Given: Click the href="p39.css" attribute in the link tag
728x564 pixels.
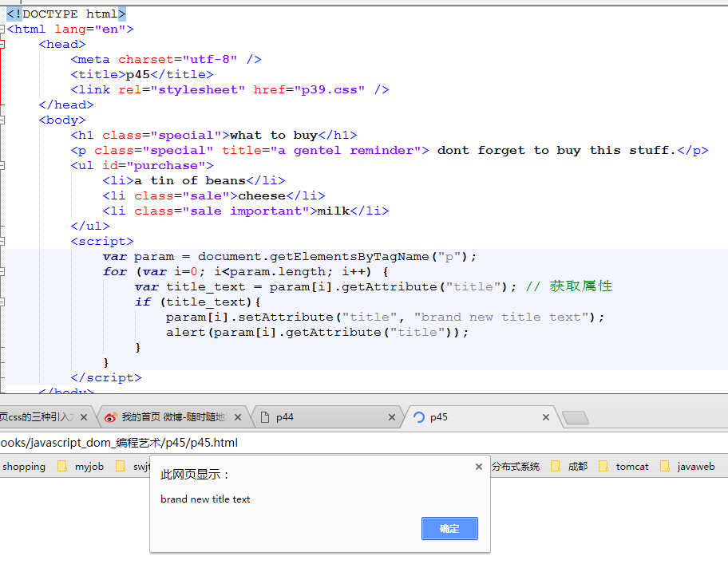Looking at the screenshot, I should (309, 90).
